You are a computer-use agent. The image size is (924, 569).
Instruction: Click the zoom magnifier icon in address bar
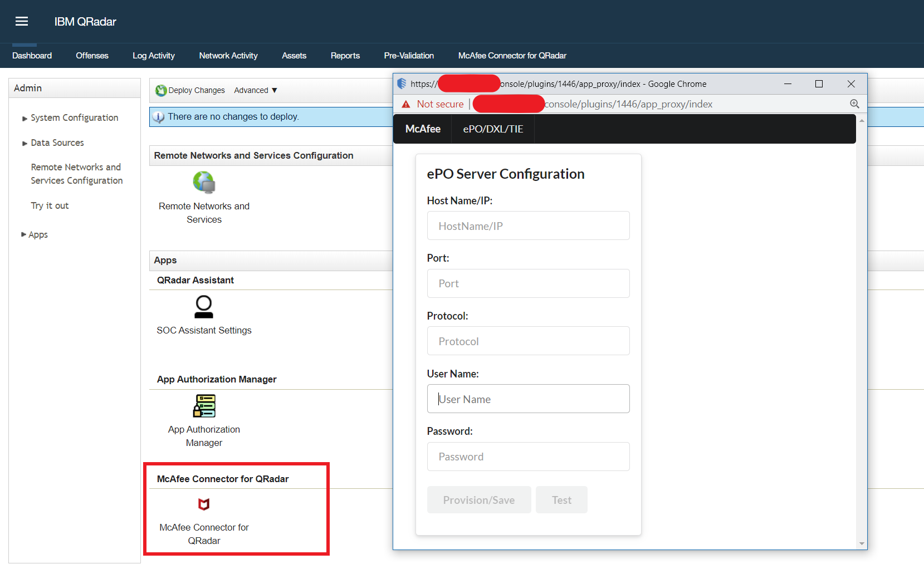[x=854, y=104]
